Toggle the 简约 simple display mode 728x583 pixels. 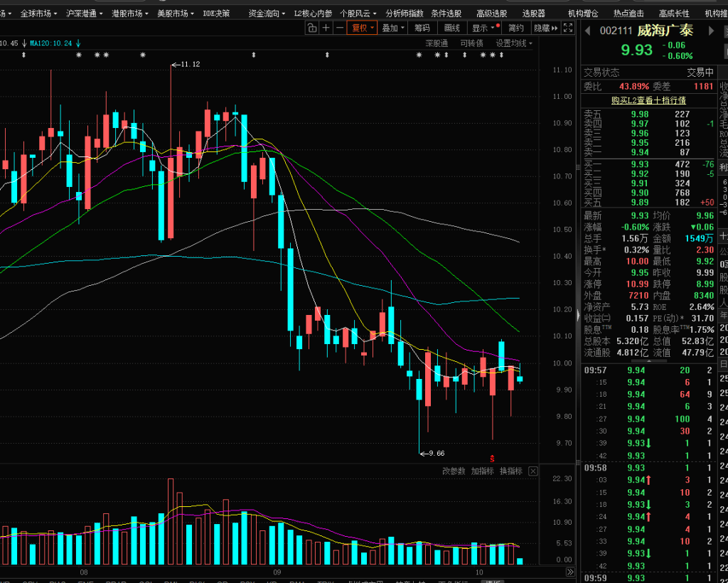point(516,28)
